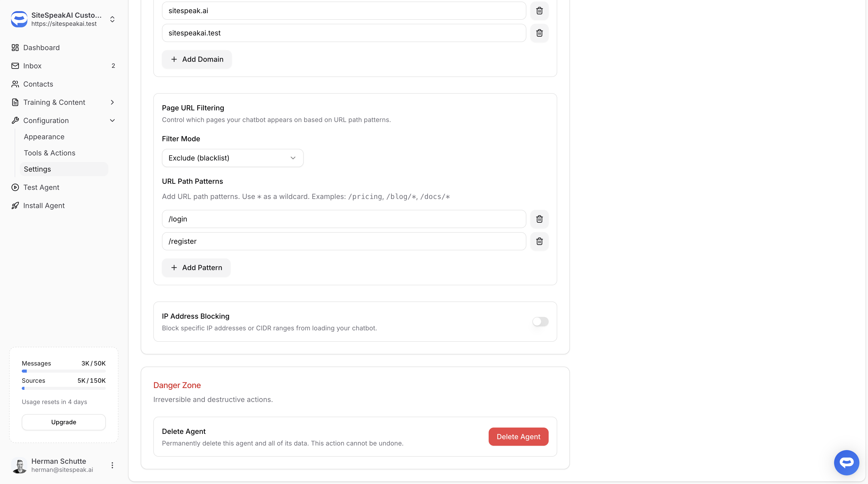Click the Add Pattern button
The image size is (868, 484).
[196, 268]
